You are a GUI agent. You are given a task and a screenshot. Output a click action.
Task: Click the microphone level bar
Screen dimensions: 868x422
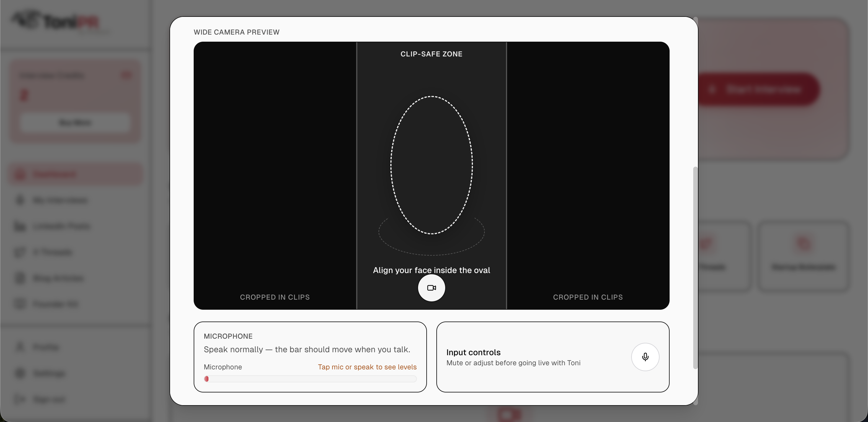point(310,379)
